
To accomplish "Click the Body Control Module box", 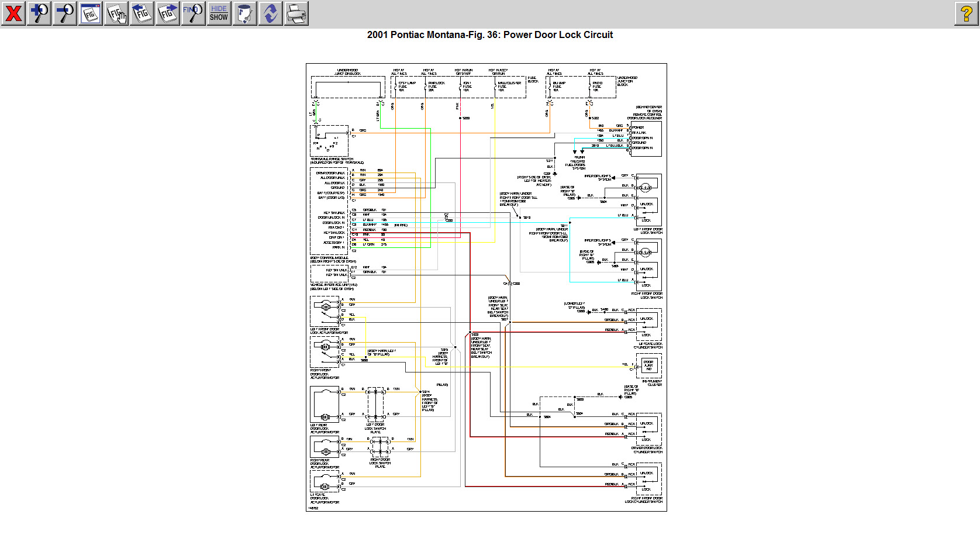I will tap(329, 211).
